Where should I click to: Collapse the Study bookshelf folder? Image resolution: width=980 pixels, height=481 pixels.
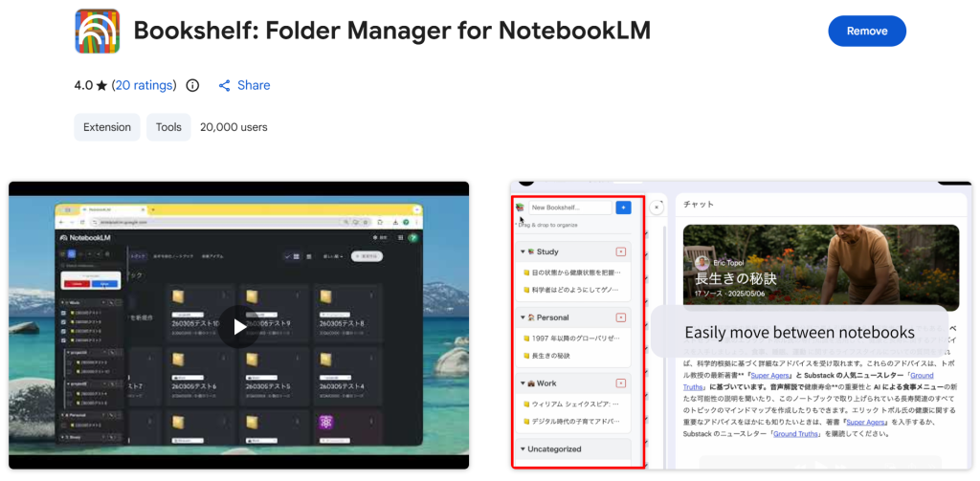[523, 252]
